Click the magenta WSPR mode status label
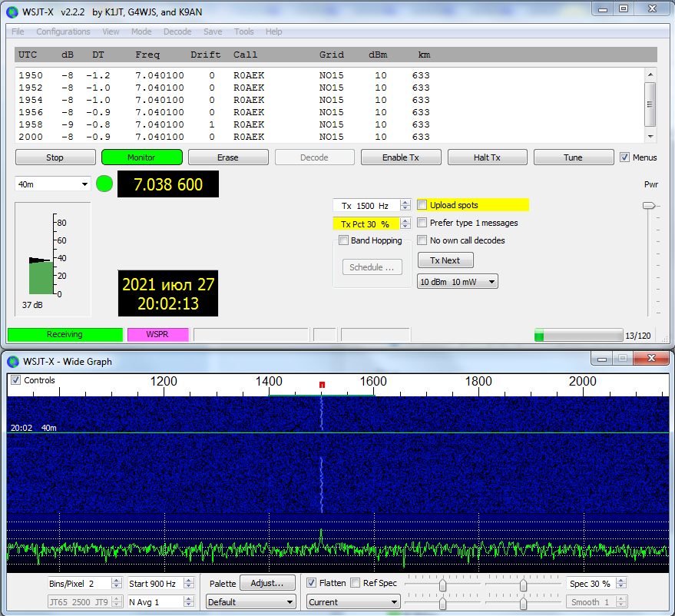This screenshot has height=616, width=675. (158, 334)
